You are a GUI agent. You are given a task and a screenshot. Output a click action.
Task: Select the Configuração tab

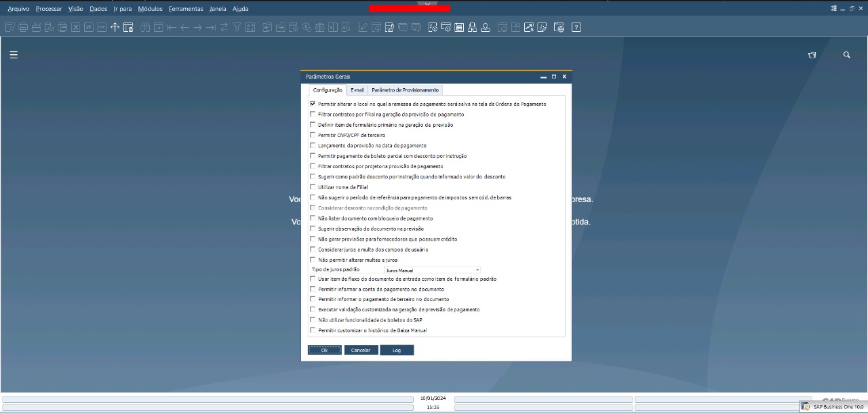[x=328, y=90]
